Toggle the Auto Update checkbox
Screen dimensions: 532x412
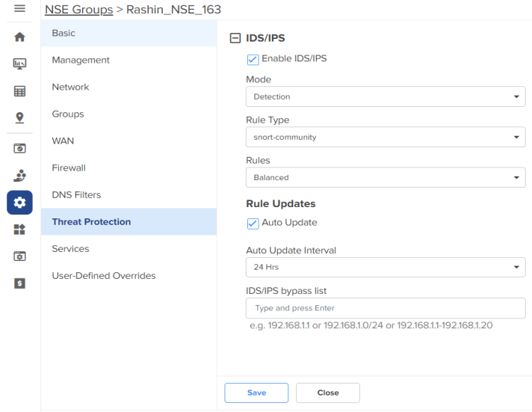pyautogui.click(x=253, y=224)
